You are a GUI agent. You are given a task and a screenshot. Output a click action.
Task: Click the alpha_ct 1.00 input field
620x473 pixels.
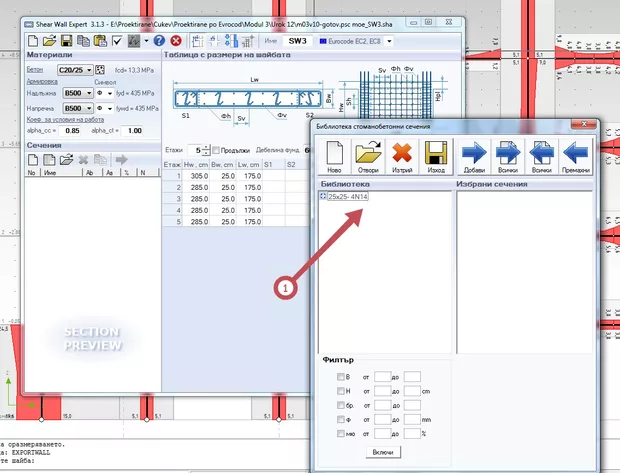click(x=132, y=131)
